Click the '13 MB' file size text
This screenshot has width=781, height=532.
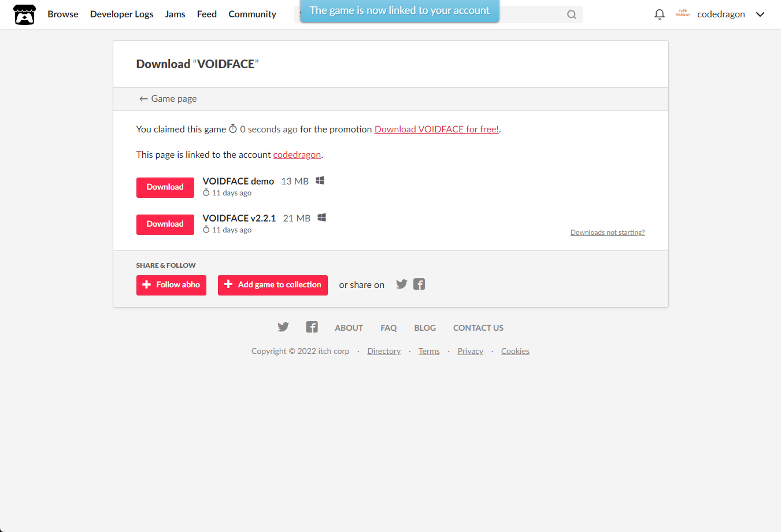coord(295,182)
